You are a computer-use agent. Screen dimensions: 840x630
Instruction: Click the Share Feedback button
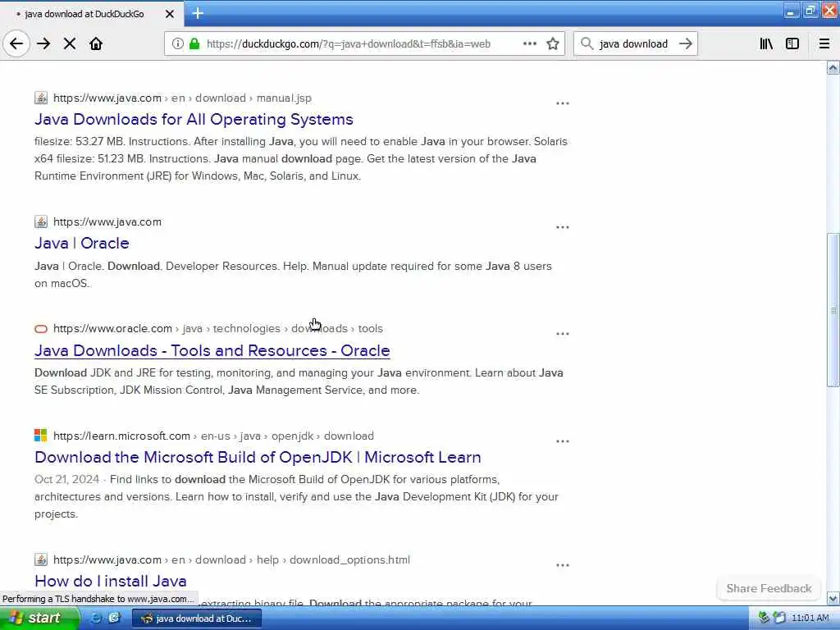[x=769, y=588]
